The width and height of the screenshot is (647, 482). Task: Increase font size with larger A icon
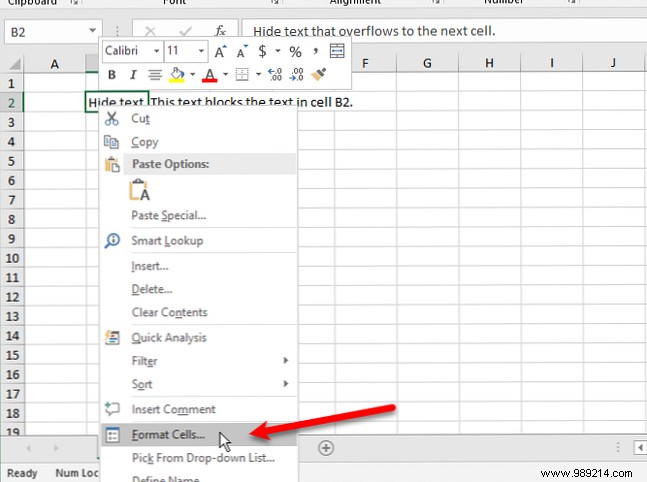(220, 51)
